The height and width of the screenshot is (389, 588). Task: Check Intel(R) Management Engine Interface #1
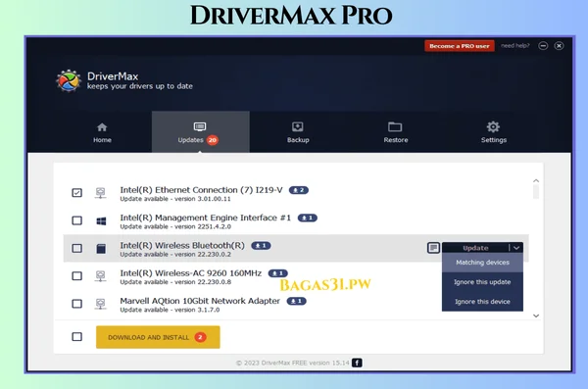tap(76, 220)
